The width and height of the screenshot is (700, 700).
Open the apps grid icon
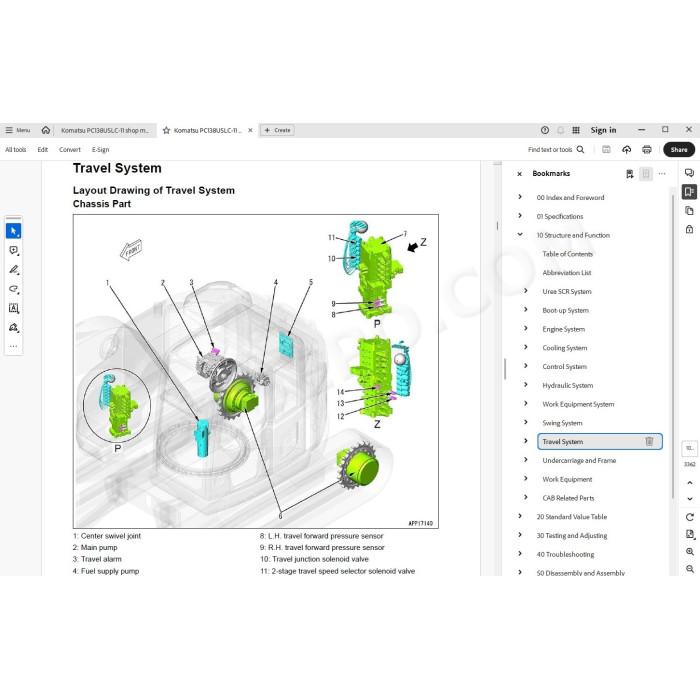[x=576, y=130]
